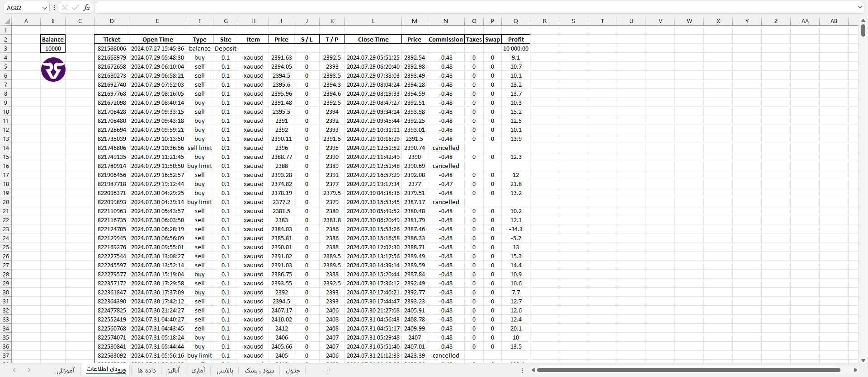Click vertical scrollbar up arrow

(x=863, y=20)
